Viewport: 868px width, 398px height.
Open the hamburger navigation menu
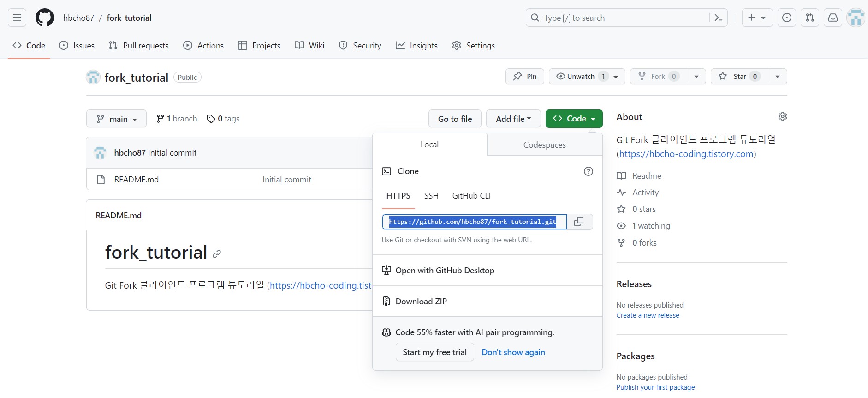(17, 18)
